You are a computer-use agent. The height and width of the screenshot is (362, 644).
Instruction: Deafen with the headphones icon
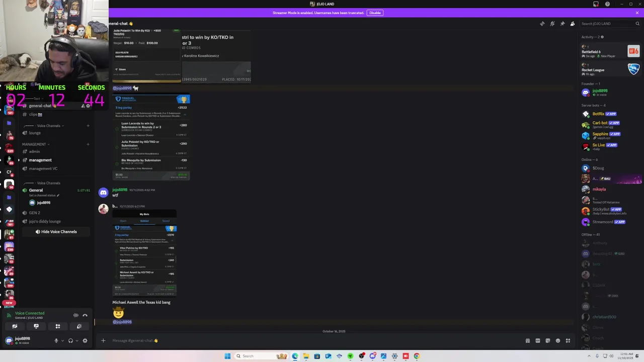70,340
